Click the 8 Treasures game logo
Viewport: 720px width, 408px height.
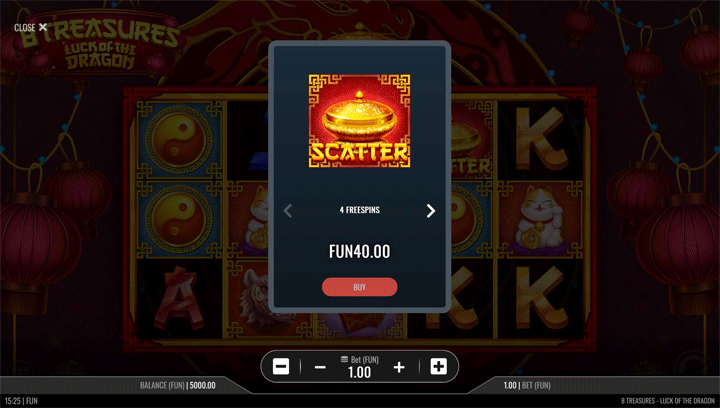coord(100,45)
